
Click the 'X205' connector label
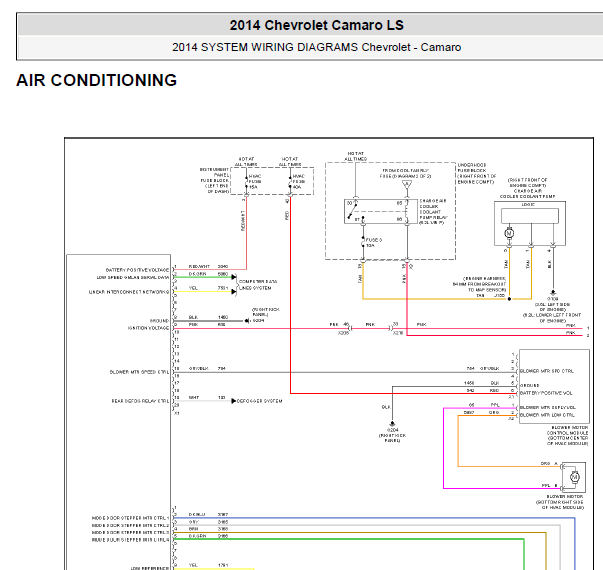pos(343,333)
